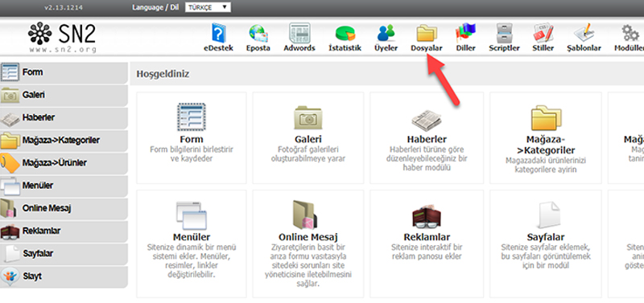Click the Mağaza->Kategoriler card's folder icon
Image resolution: width=644 pixels, height=303 pixels.
[x=547, y=117]
